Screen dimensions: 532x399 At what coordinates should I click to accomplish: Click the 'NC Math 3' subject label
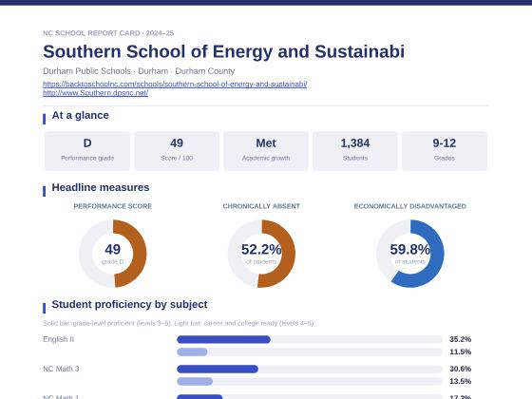click(x=61, y=369)
